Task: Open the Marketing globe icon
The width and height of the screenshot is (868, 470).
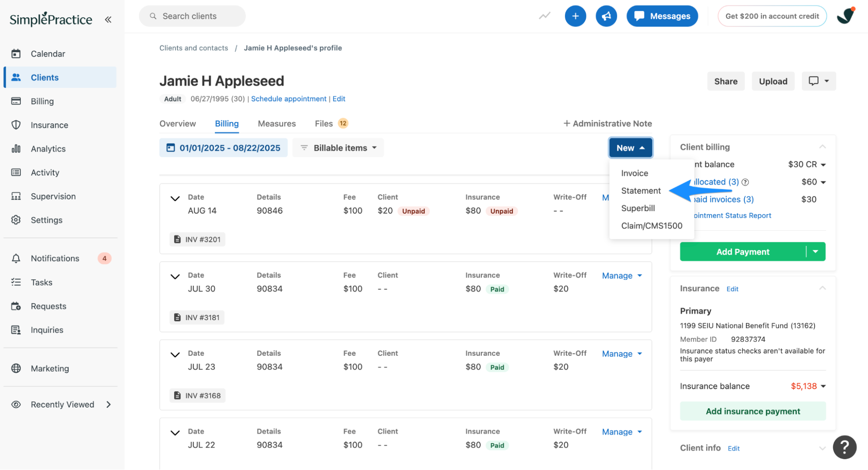Action: pos(16,368)
